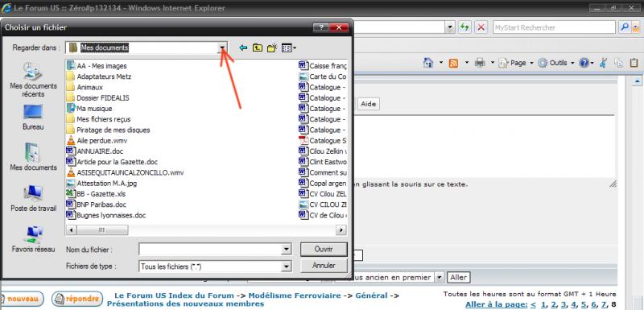Go back using the green arrow icon
The width and height of the screenshot is (644, 310).
pyautogui.click(x=243, y=48)
